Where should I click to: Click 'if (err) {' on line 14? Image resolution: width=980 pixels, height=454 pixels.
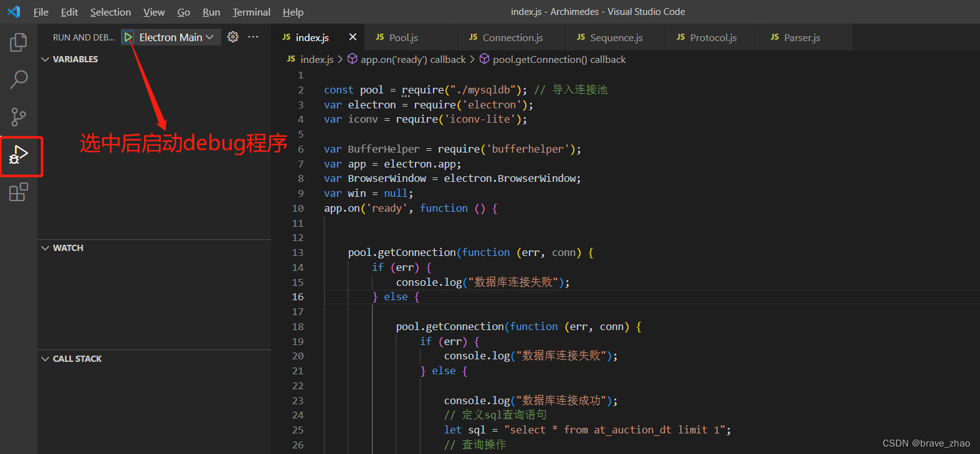pos(402,267)
